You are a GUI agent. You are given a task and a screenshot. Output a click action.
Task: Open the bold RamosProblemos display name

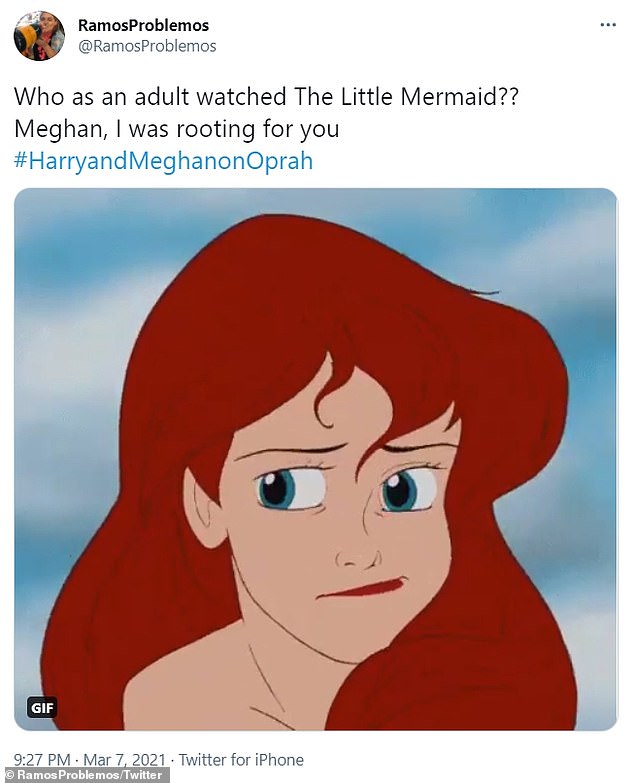click(143, 25)
